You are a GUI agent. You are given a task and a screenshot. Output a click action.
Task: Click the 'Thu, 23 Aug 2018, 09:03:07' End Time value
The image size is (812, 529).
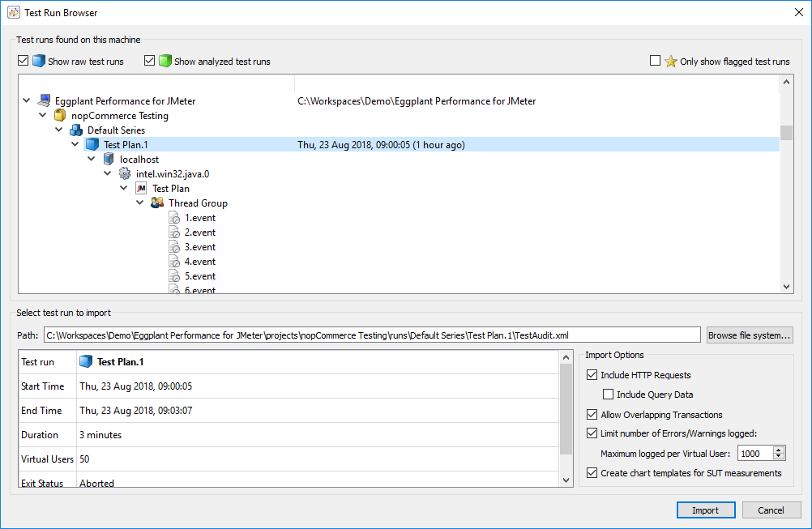135,411
